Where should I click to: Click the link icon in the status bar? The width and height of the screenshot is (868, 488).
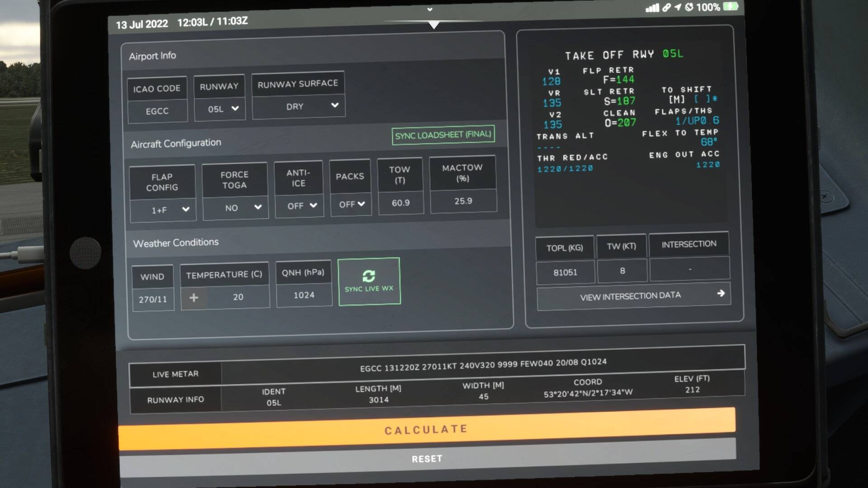[x=666, y=8]
